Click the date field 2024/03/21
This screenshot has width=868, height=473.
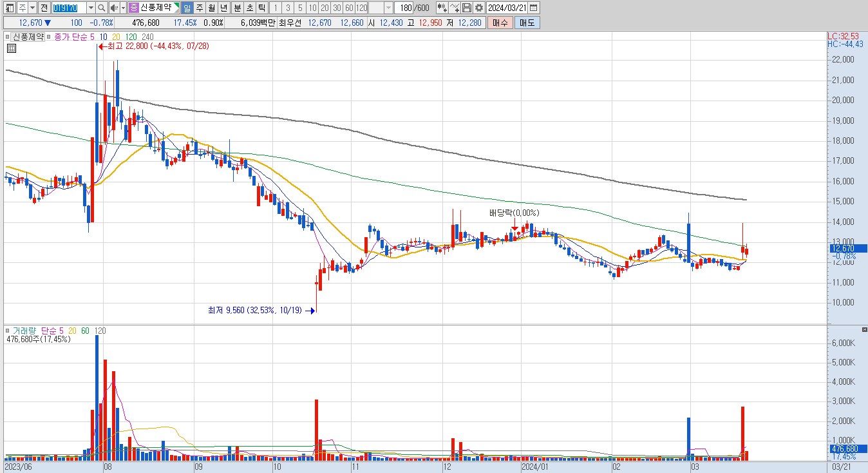point(507,8)
